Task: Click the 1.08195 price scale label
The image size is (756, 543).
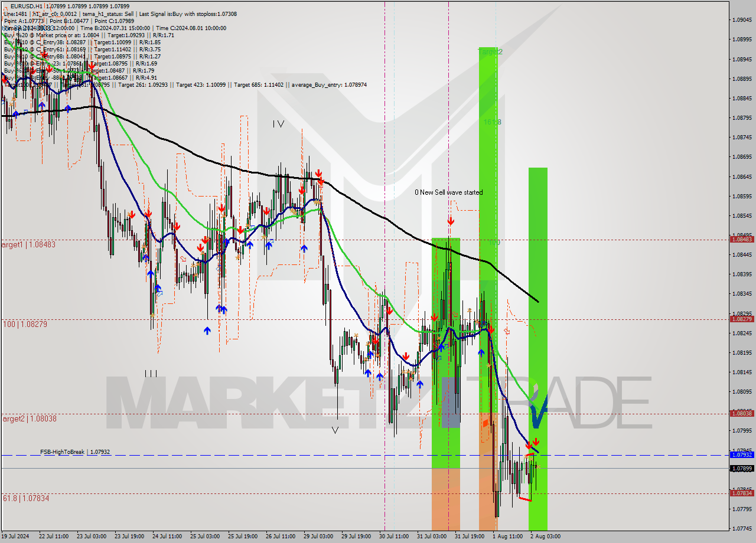Action: coord(742,353)
